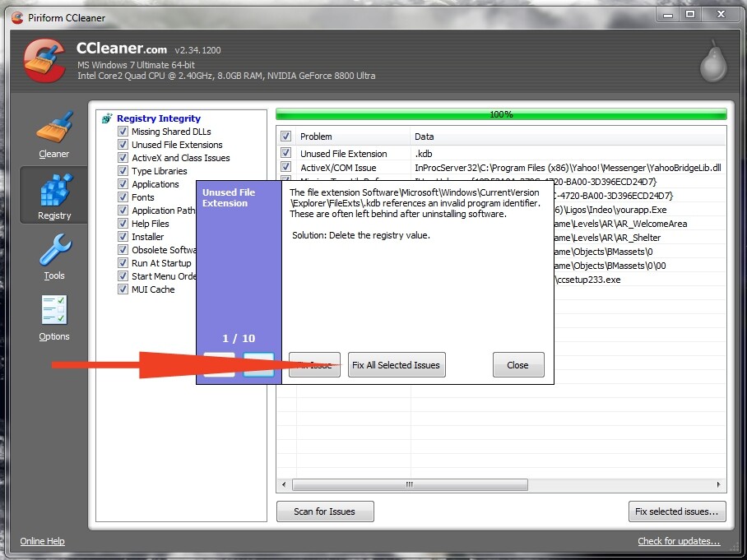747x560 pixels.
Task: Toggle MUI Cache checkbox
Action: pyautogui.click(x=123, y=289)
